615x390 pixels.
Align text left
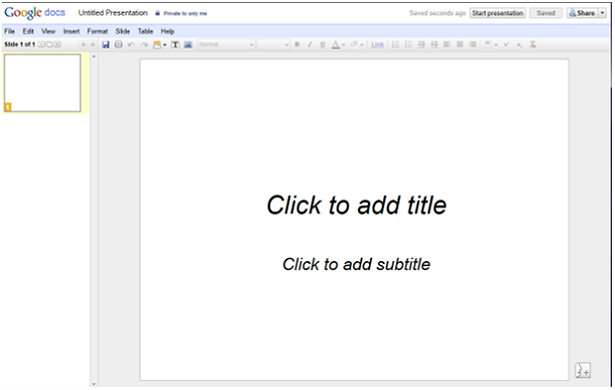tap(447, 45)
